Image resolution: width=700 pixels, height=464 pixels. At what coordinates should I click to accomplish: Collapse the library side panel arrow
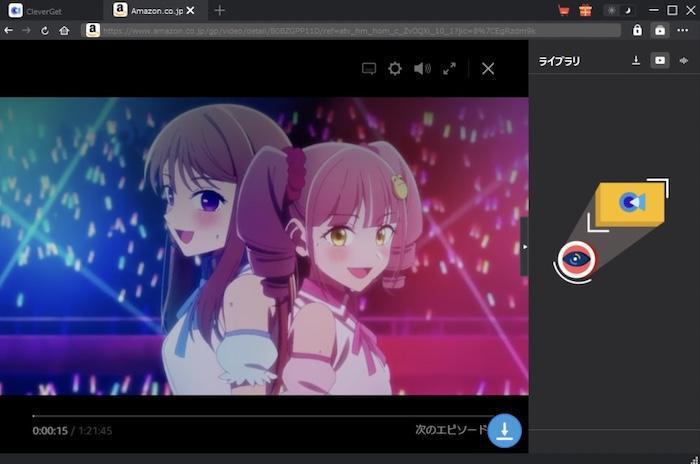tap(525, 247)
